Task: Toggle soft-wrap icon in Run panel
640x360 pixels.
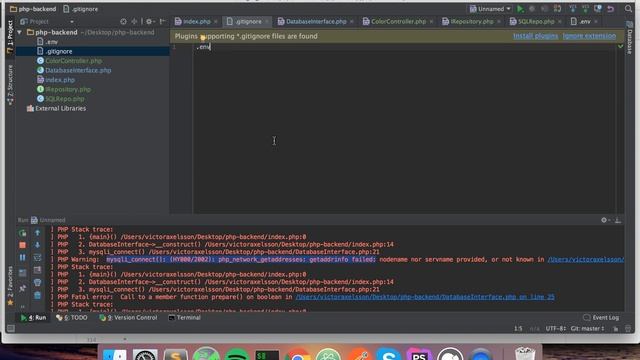Action: click(37, 258)
